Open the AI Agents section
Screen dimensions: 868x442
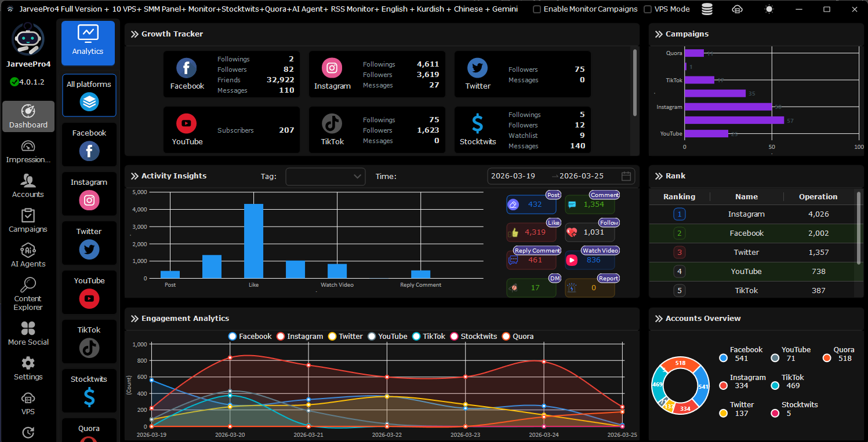[28, 255]
